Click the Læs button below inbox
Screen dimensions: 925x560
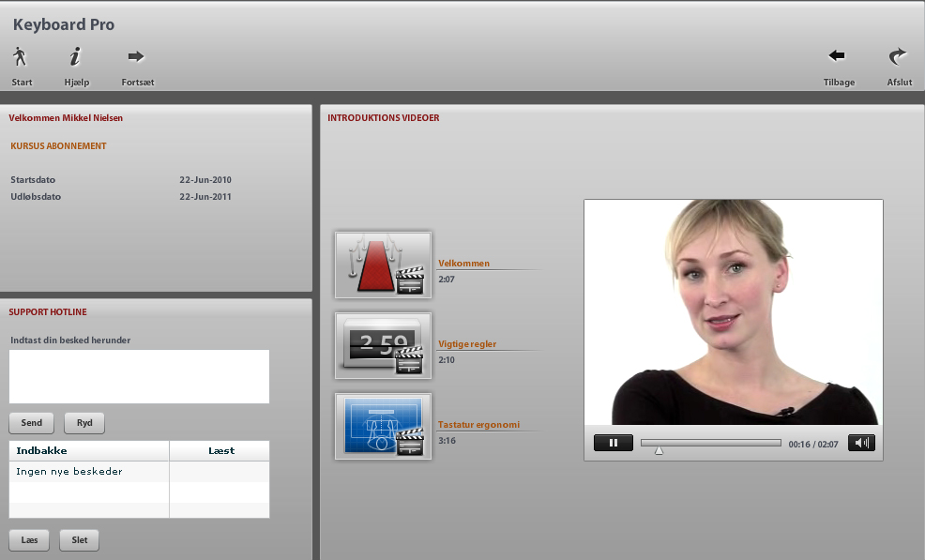(29, 540)
